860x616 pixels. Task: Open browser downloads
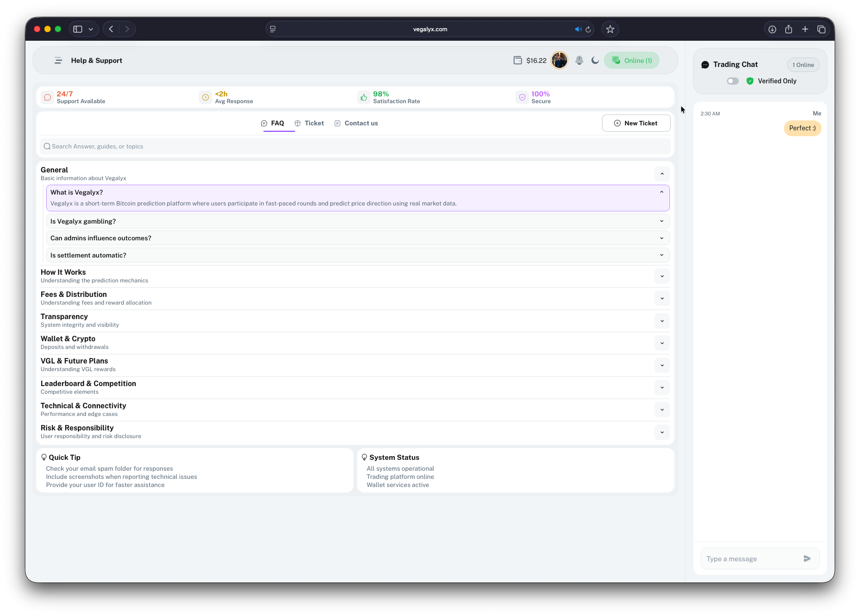tap(772, 29)
